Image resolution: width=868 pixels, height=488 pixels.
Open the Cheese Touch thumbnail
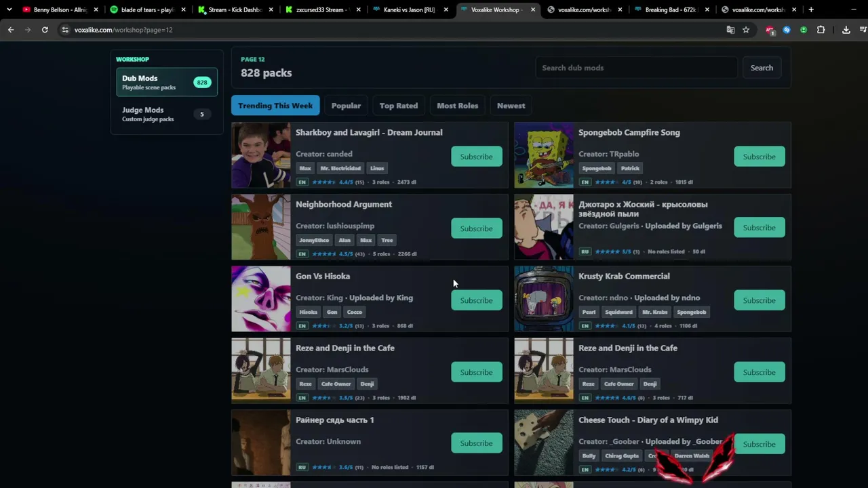click(544, 443)
